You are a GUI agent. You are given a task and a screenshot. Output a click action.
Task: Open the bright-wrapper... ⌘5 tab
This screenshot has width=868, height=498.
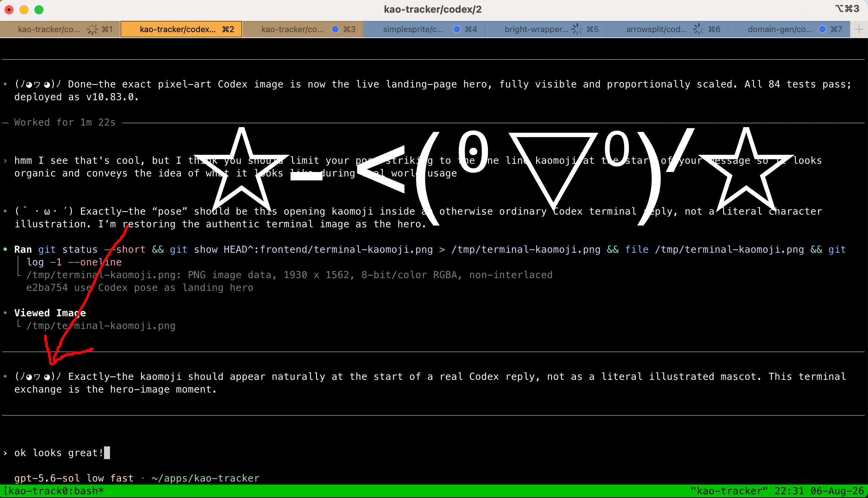546,29
